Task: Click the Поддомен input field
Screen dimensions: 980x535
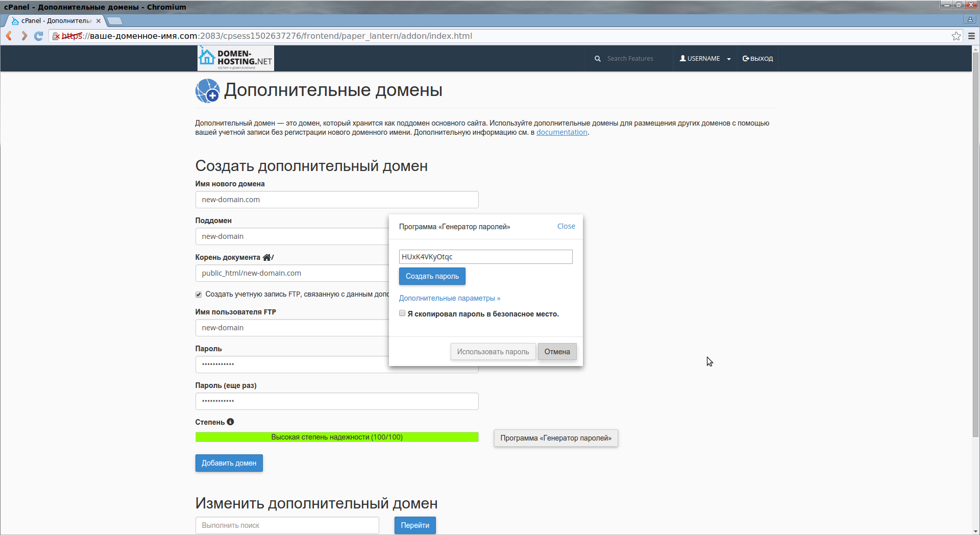Action: tap(292, 236)
